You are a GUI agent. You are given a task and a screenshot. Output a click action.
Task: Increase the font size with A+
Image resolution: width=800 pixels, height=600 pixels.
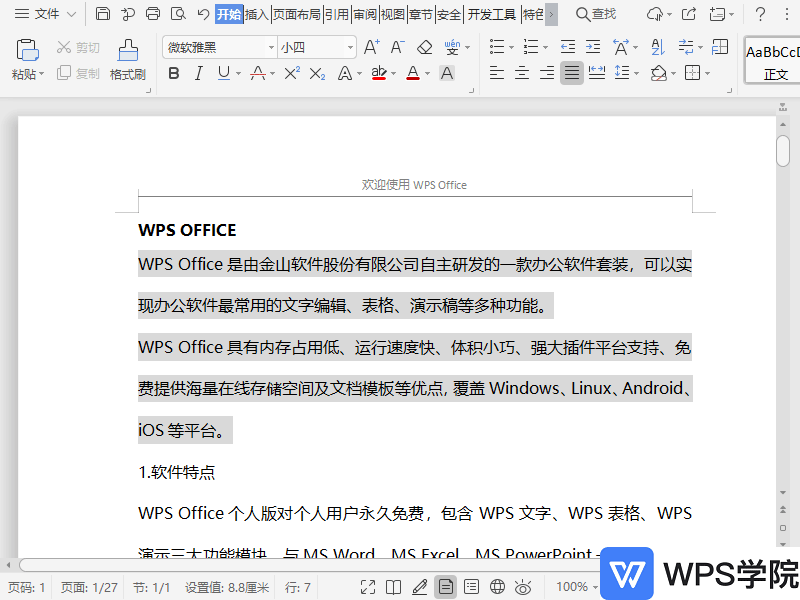click(x=372, y=47)
